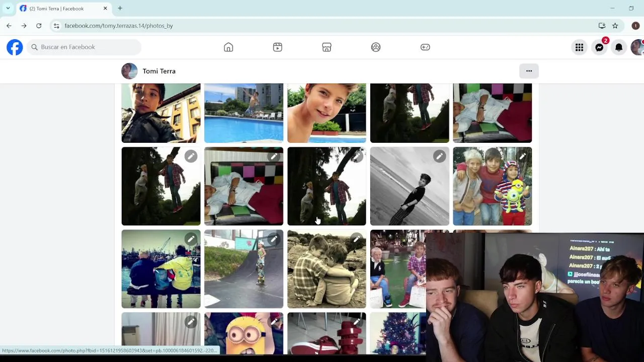Edit the three kids with minion toy photo
Image resolution: width=644 pixels, height=362 pixels.
point(522,156)
